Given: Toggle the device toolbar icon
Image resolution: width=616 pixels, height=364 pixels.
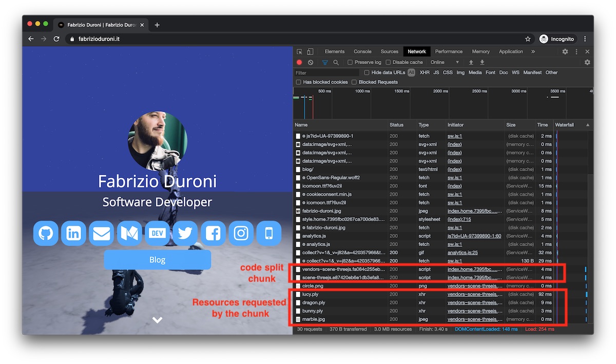Looking at the screenshot, I should pyautogui.click(x=310, y=52).
